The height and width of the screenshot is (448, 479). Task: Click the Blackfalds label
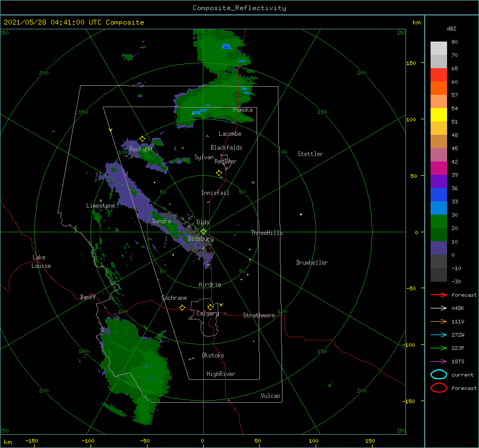[226, 148]
